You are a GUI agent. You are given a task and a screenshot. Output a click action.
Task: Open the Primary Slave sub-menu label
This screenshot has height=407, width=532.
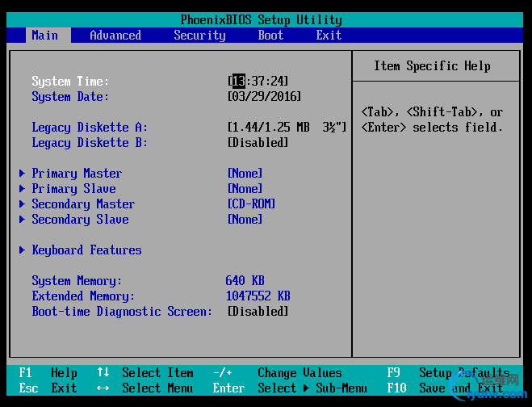pos(73,189)
